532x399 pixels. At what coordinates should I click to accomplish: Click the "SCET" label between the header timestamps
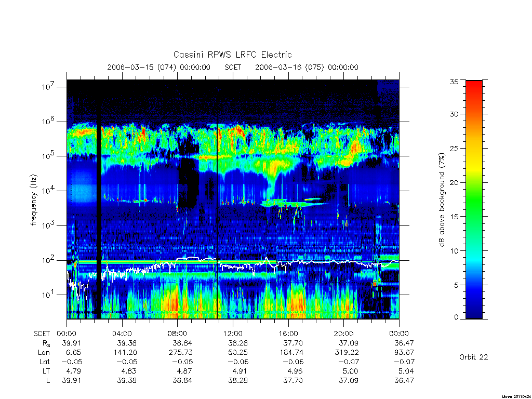click(x=233, y=67)
